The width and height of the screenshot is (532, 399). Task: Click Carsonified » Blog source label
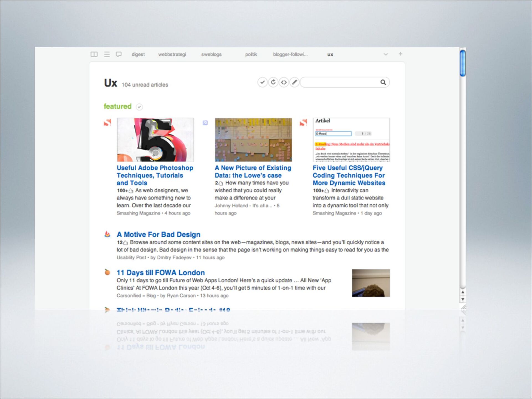[x=136, y=296]
